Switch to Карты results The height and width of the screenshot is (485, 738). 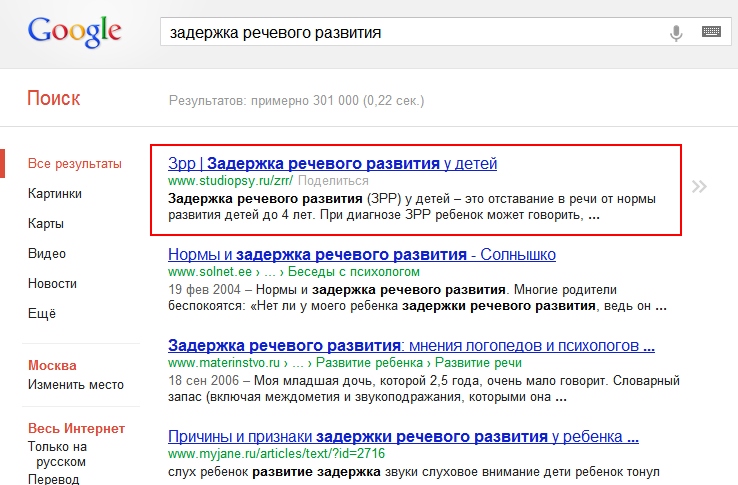tap(46, 224)
